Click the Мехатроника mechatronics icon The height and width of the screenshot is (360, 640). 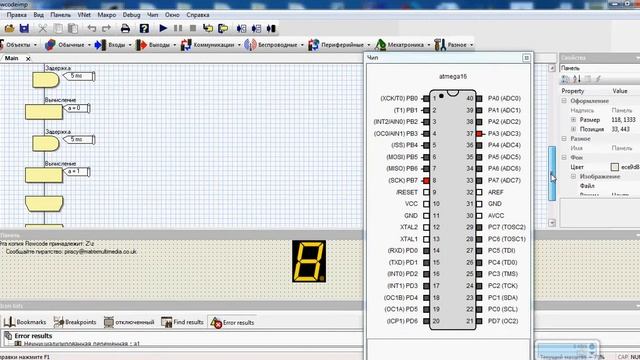380,44
